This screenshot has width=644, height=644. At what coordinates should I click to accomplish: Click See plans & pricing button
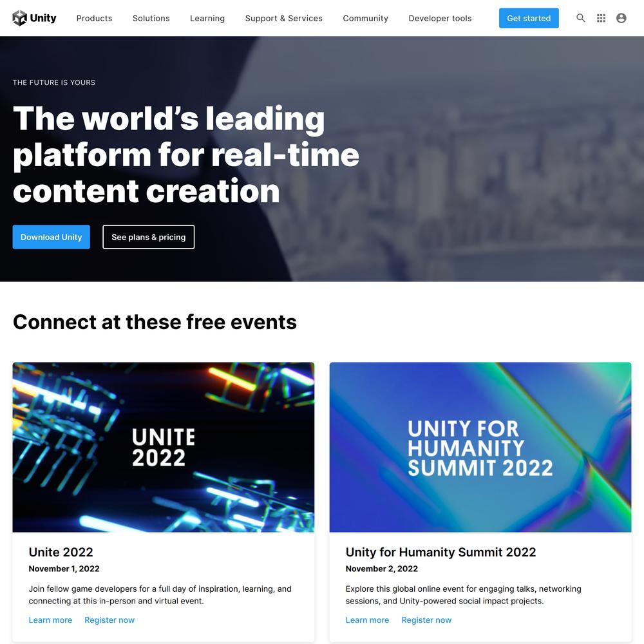pos(148,237)
